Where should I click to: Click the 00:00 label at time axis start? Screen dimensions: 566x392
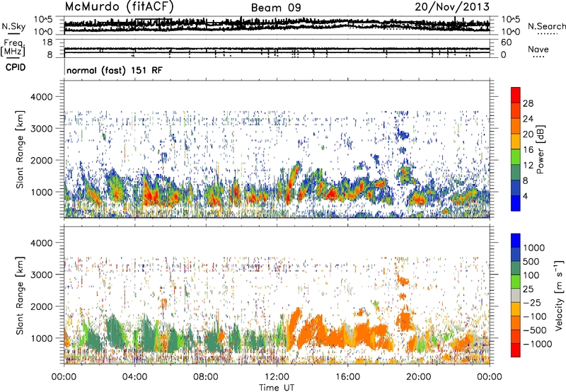pos(64,377)
